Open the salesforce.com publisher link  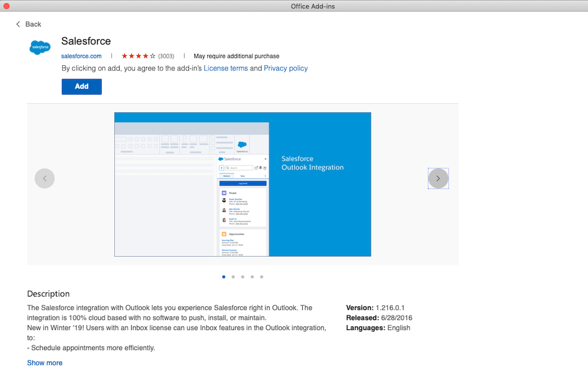81,56
